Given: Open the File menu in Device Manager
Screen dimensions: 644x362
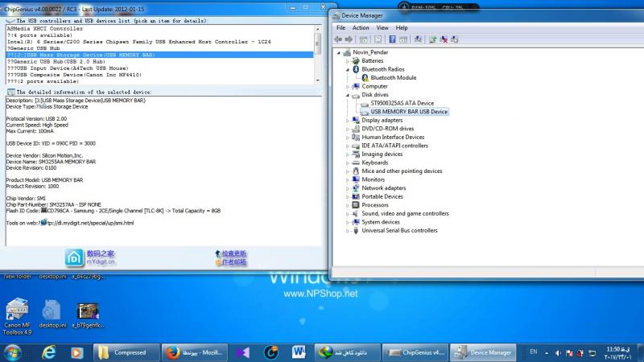Looking at the screenshot, I should [341, 27].
